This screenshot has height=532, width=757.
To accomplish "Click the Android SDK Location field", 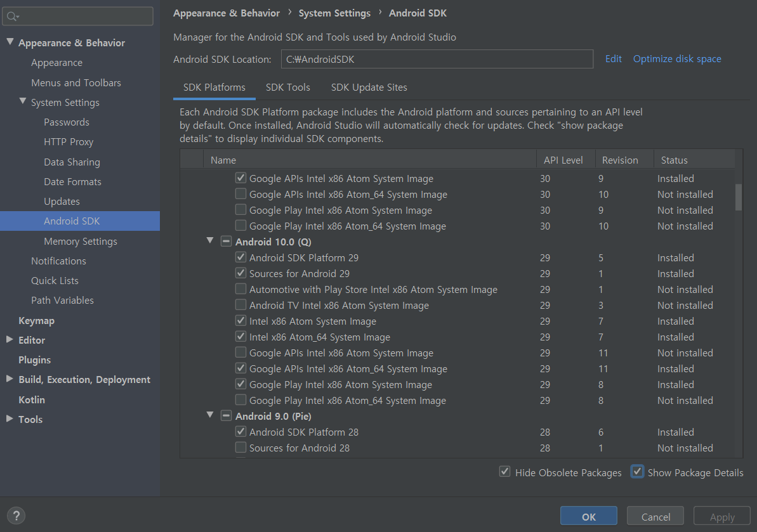I will [437, 59].
